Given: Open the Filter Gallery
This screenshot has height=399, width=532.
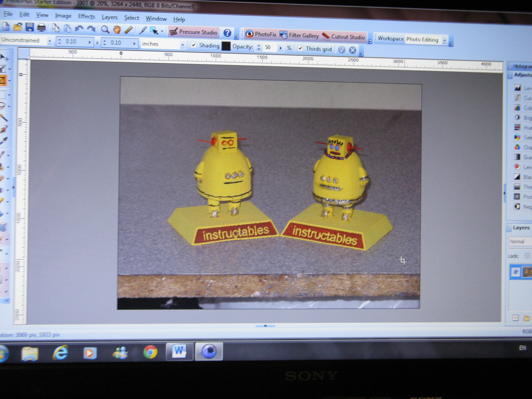Looking at the screenshot, I should point(299,36).
